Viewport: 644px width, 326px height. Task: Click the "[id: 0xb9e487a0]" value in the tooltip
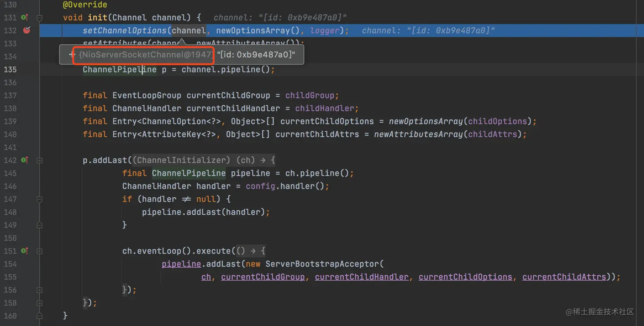pos(256,55)
